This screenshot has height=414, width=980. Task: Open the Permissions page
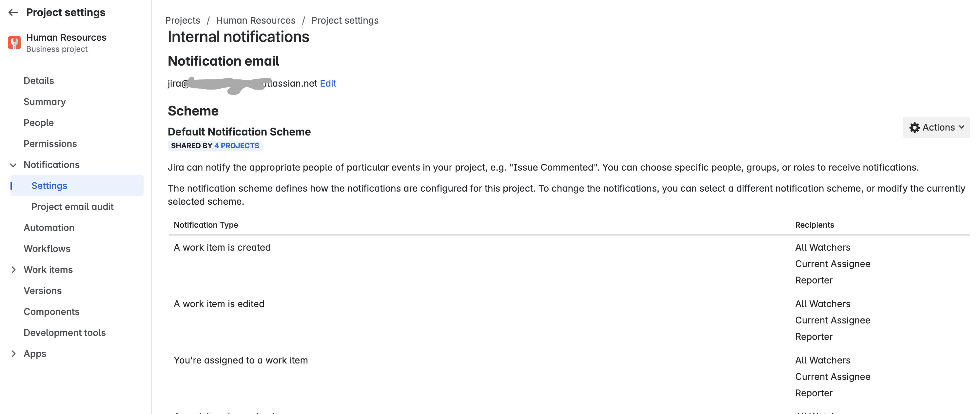tap(50, 144)
